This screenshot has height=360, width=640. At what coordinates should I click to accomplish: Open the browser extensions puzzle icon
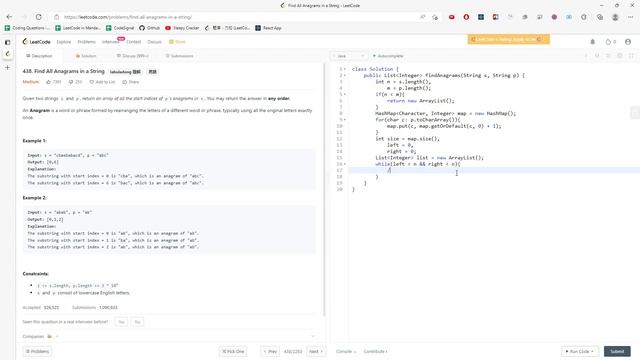[584, 17]
